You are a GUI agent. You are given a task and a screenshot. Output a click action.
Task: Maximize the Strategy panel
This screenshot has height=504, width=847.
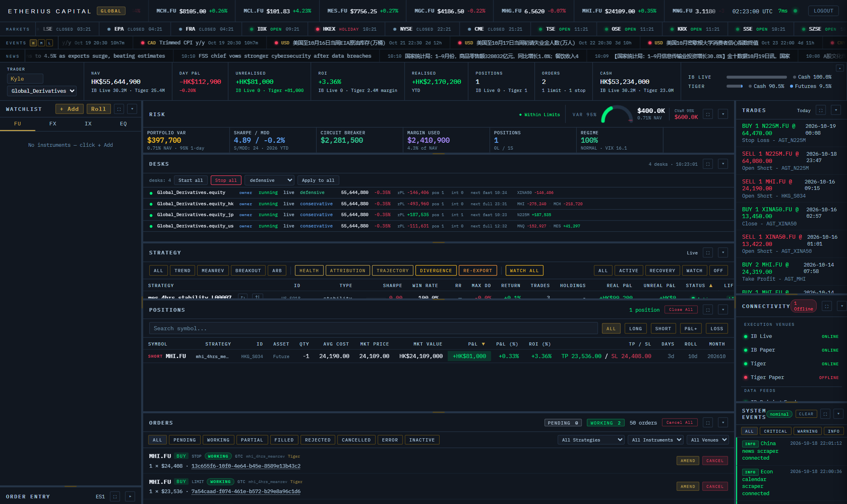click(x=708, y=253)
